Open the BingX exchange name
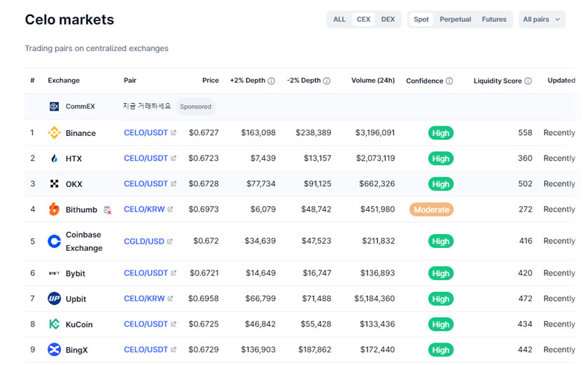Viewport: 588px width, 365px height. (x=76, y=350)
